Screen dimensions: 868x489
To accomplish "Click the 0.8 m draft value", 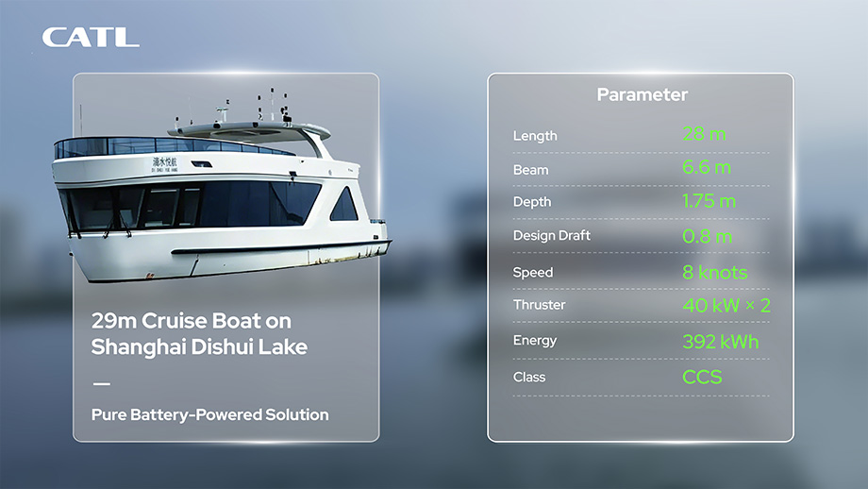I will point(707,236).
